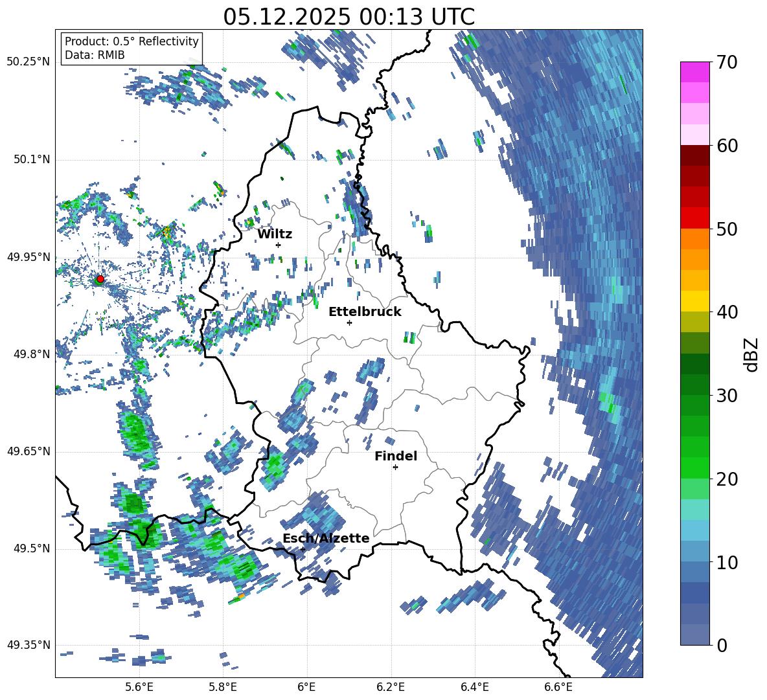
Task: Click the Findel station cross marker
Action: pos(395,468)
